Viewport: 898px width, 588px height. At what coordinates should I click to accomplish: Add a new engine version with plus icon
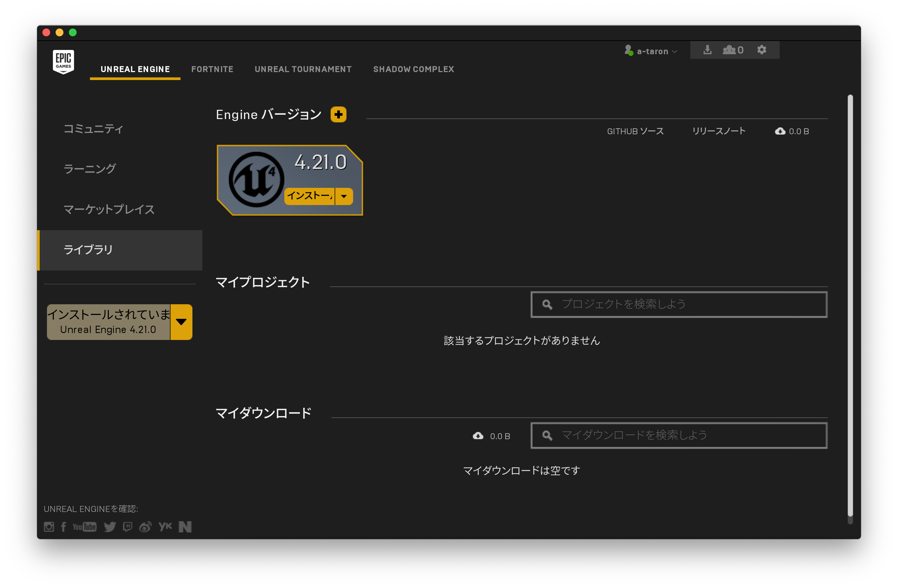click(x=339, y=114)
